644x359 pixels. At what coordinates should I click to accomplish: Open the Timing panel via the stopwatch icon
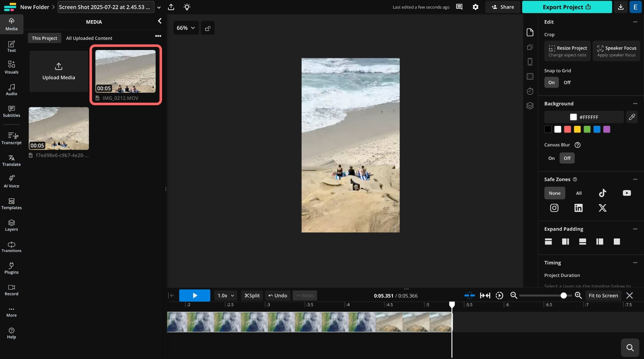point(530,91)
